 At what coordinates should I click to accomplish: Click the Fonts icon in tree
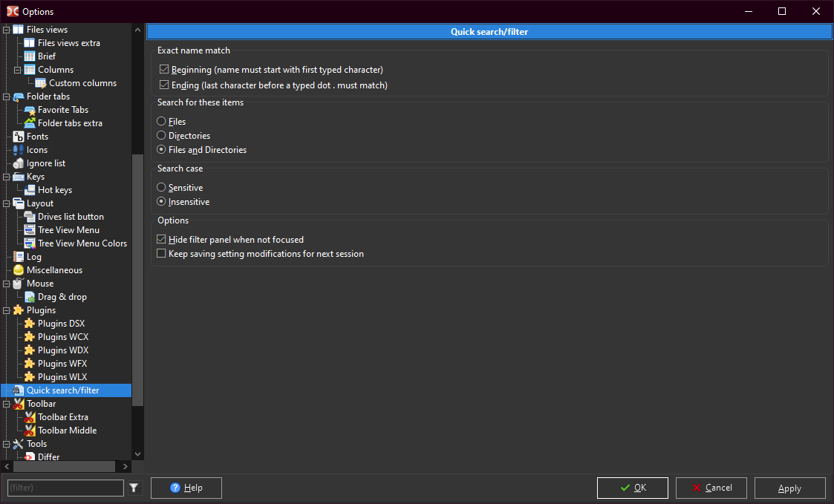tap(19, 137)
